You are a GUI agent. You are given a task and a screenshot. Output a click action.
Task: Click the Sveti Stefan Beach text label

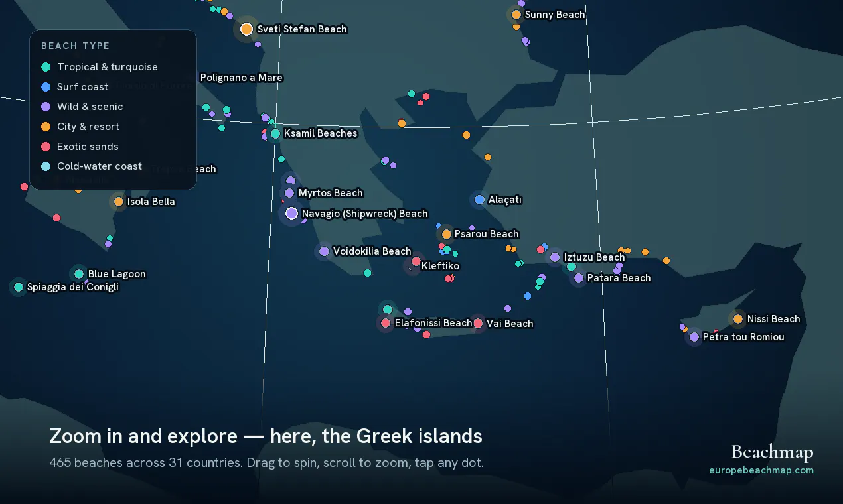302,29
